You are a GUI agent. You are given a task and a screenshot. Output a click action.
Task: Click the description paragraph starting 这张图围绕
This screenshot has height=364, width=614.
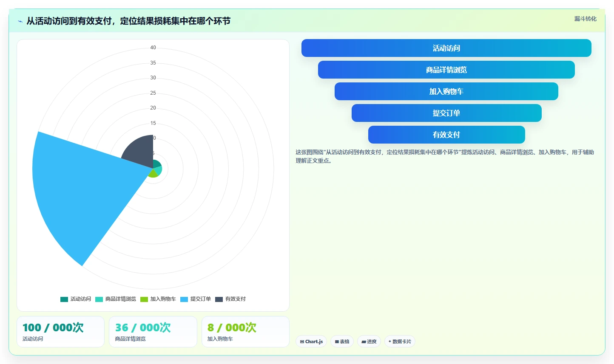click(445, 156)
